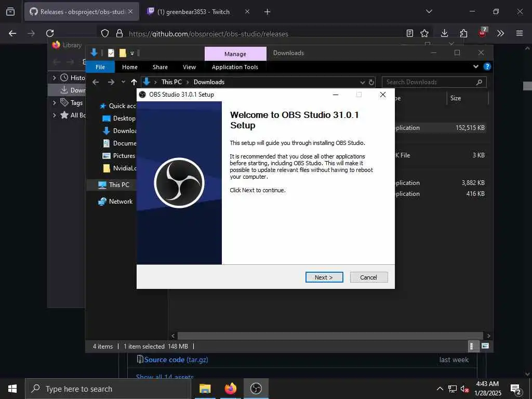The width and height of the screenshot is (532, 399).
Task: Open Firefox tab list icon
Action: (10, 11)
